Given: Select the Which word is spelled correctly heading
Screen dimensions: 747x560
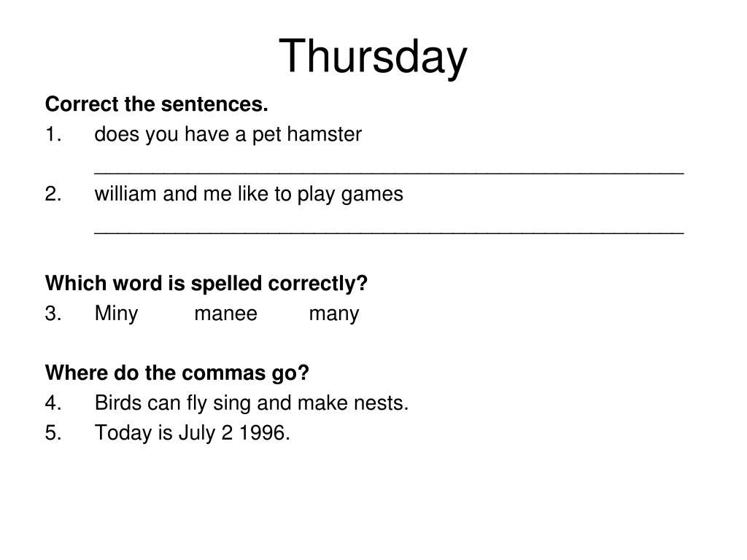Looking at the screenshot, I should [206, 284].
